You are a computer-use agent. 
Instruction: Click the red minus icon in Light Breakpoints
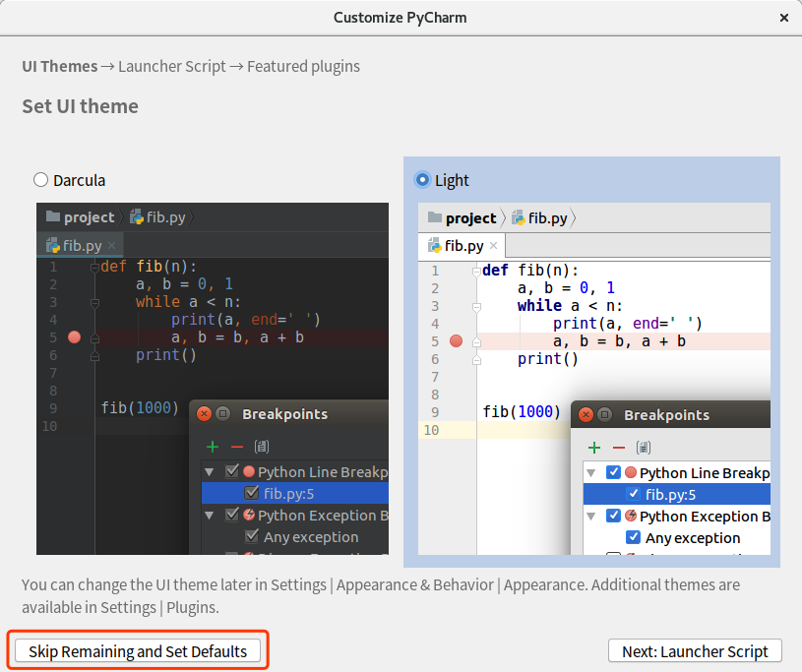619,448
